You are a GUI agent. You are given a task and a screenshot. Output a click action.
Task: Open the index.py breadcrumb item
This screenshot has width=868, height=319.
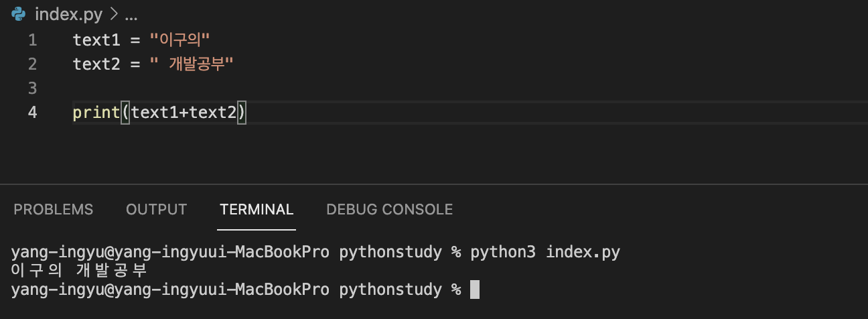tap(67, 13)
